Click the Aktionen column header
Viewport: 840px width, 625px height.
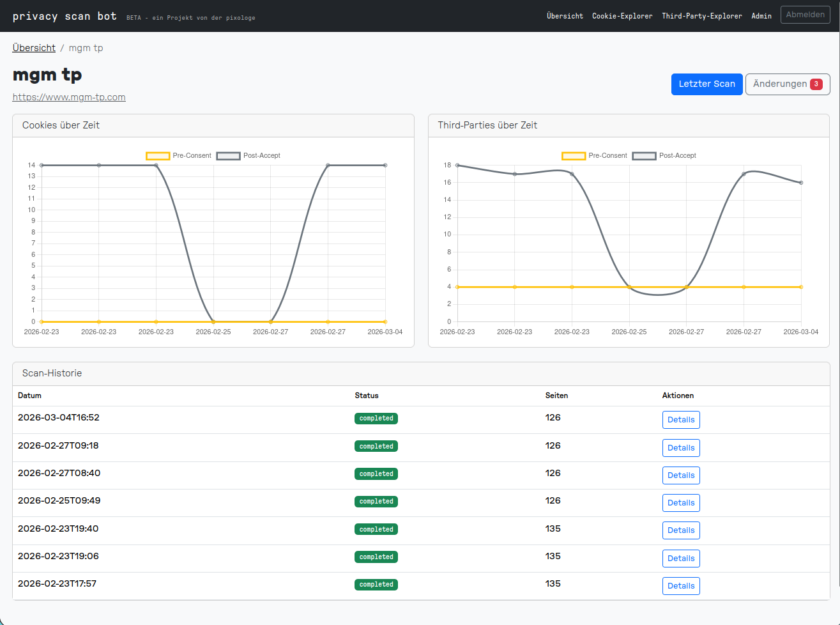678,396
